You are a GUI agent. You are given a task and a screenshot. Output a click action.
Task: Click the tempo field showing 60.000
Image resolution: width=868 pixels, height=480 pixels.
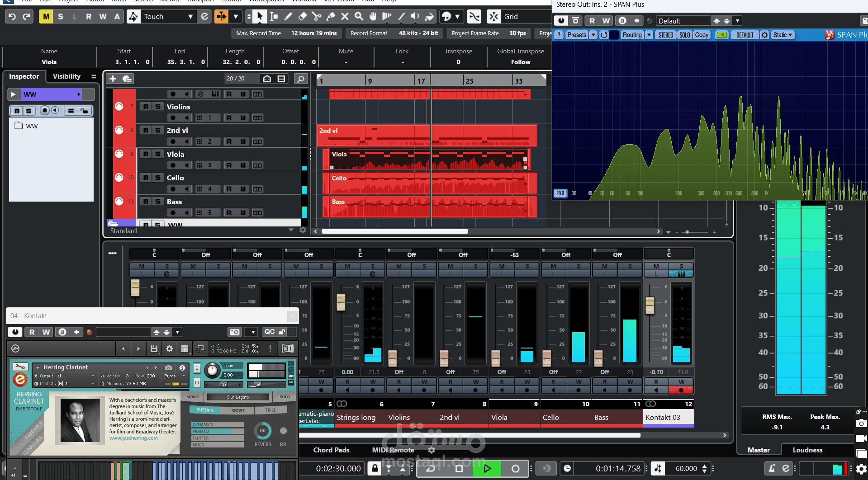(x=686, y=469)
